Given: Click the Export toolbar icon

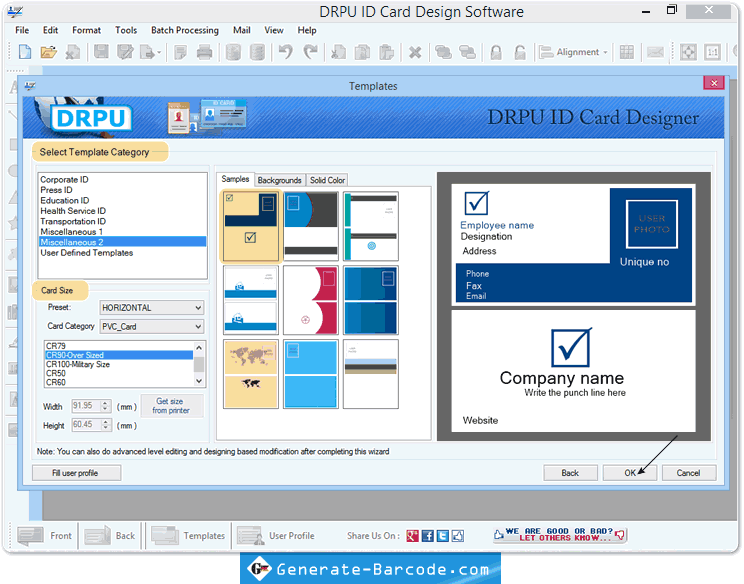Looking at the screenshot, I should pos(148,52).
